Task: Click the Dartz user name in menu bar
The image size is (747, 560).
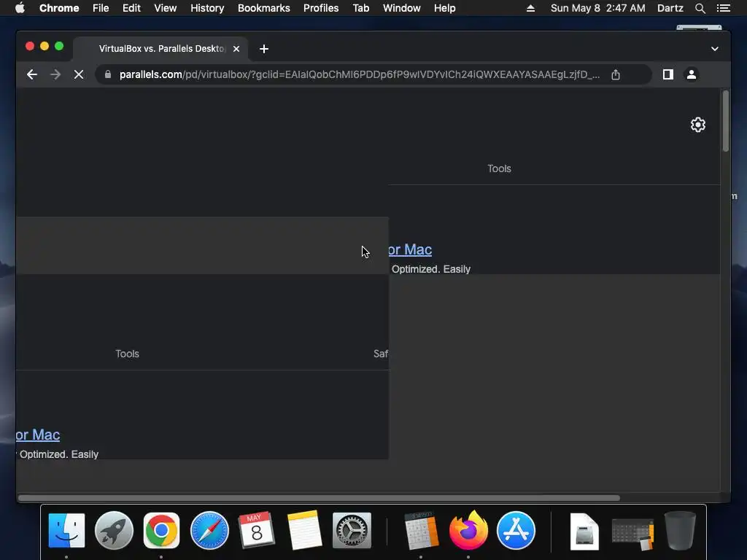Action: pos(670,8)
